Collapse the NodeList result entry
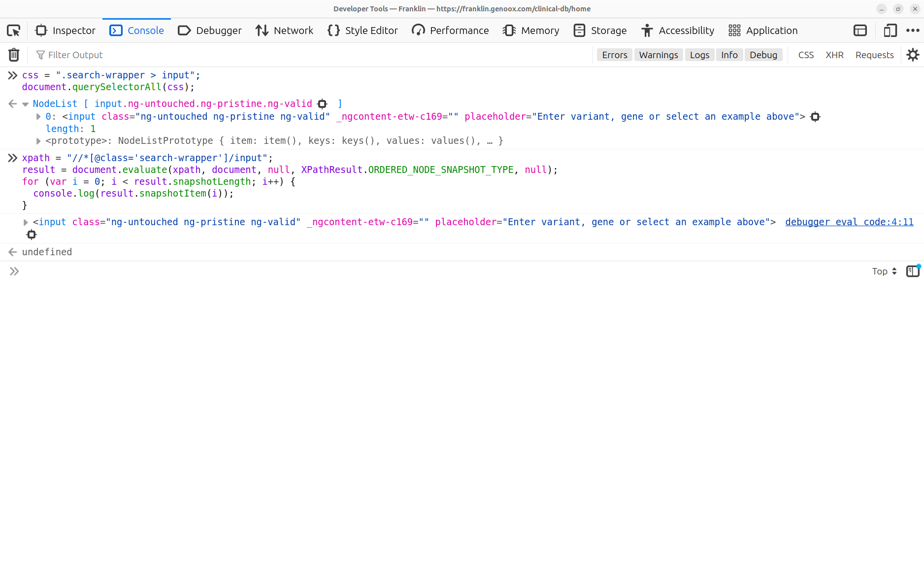The image size is (924, 578). click(x=25, y=103)
